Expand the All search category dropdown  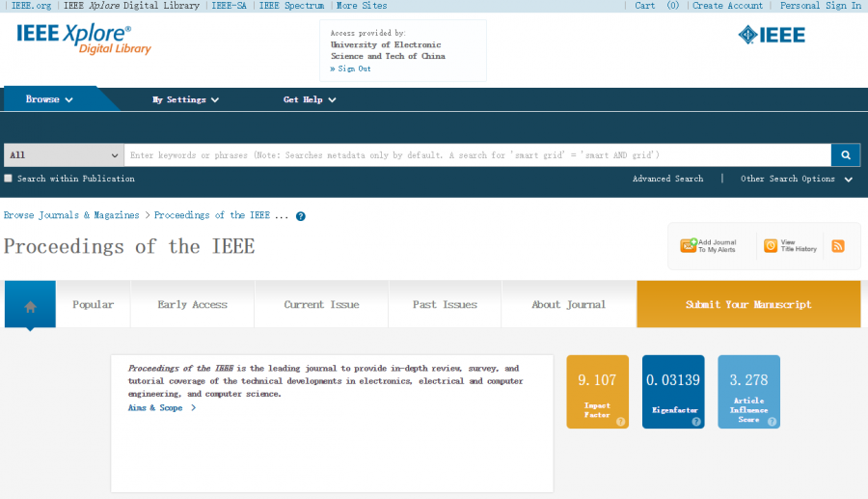tap(63, 155)
